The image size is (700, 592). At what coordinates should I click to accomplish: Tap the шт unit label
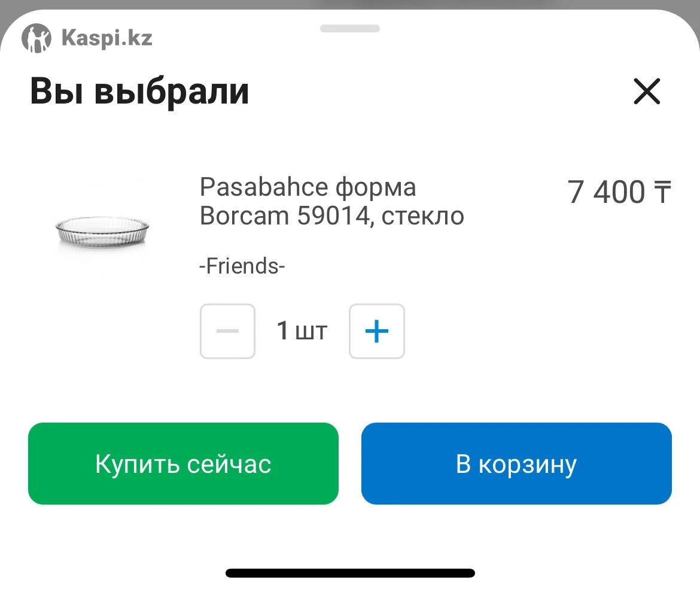pos(312,332)
